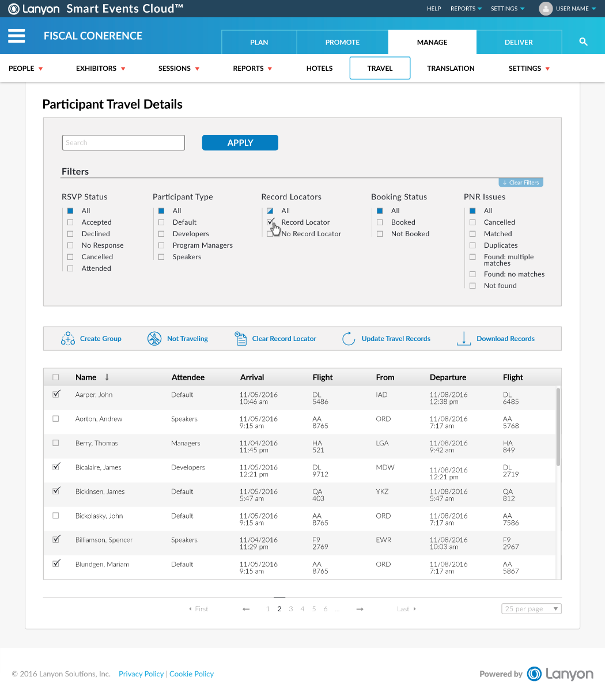Open the hamburger navigation menu
605x700 pixels.
pyautogui.click(x=16, y=36)
